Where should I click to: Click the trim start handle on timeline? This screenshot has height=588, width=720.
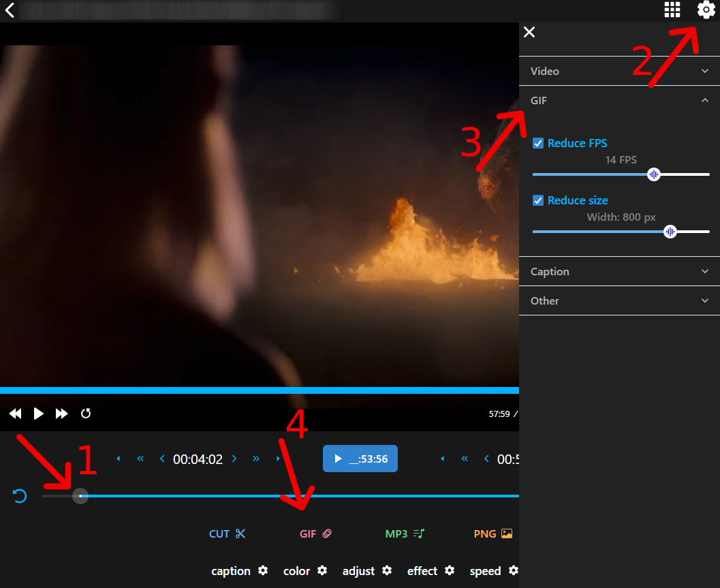[80, 496]
